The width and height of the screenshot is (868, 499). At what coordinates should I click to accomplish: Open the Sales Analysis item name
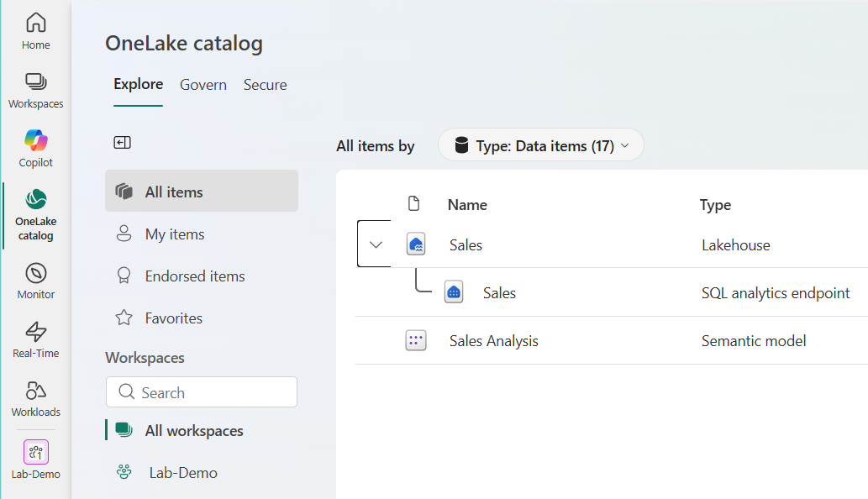(x=494, y=341)
